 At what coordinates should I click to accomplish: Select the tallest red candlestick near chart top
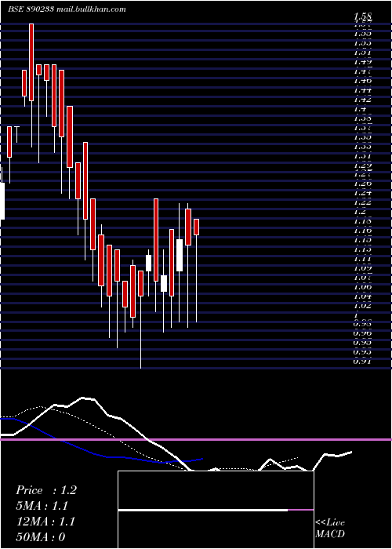(31, 62)
